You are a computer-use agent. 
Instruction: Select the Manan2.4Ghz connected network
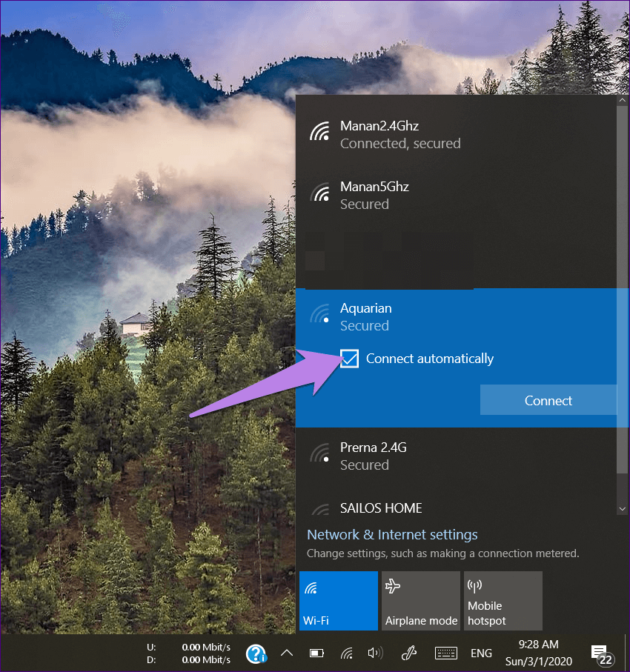coord(457,135)
